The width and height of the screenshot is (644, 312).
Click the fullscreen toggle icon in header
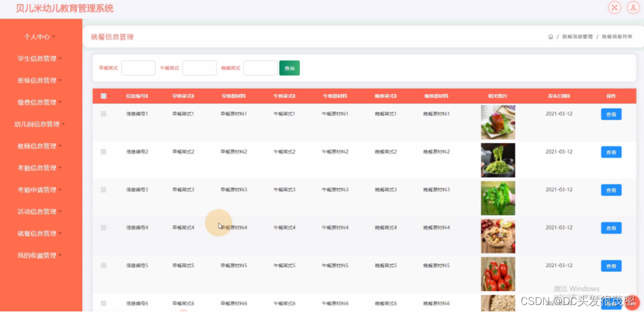614,8
